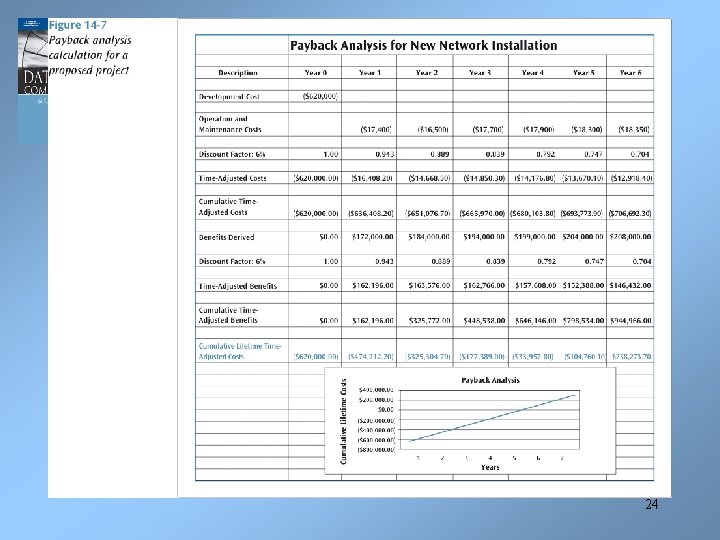Select the ($17,400) maintenance cost cell

pyautogui.click(x=376, y=130)
